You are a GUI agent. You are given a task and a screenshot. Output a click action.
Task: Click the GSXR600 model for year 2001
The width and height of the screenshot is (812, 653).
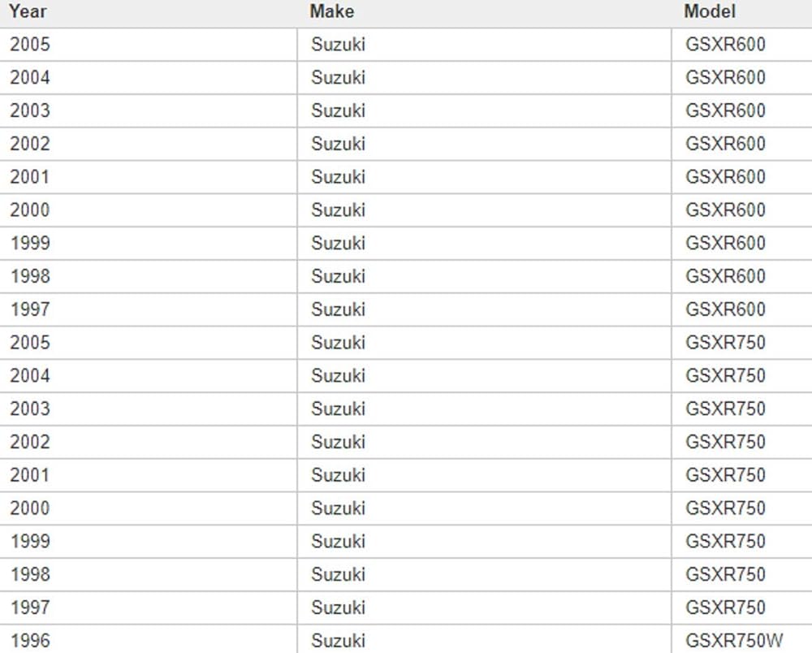[x=725, y=177]
